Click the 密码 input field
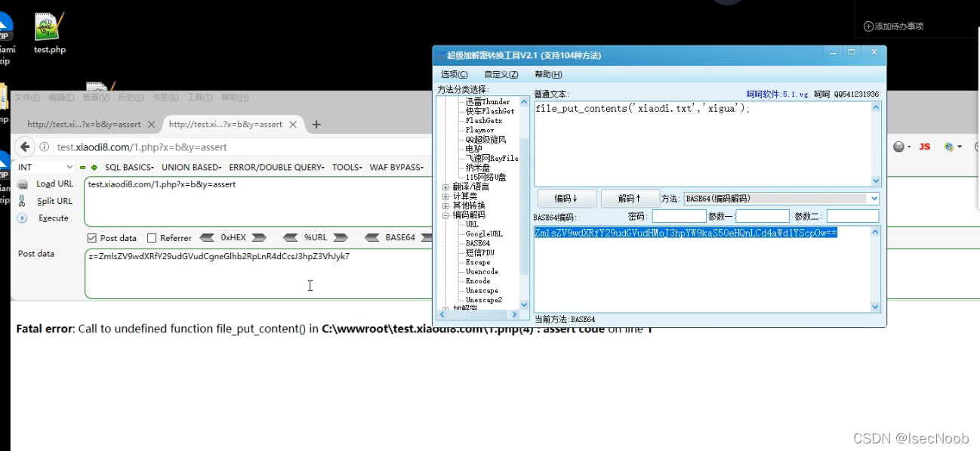 click(x=680, y=216)
